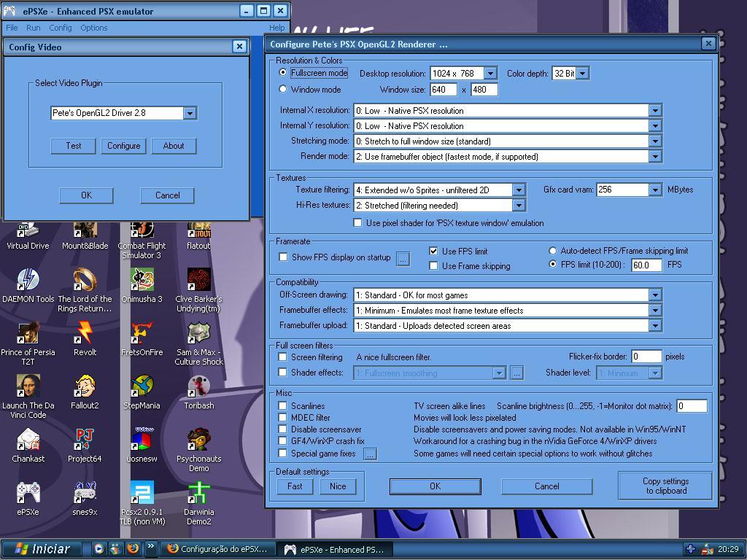Select the uosnesw desktop icon
Screen dimensions: 747x560
pos(142,446)
